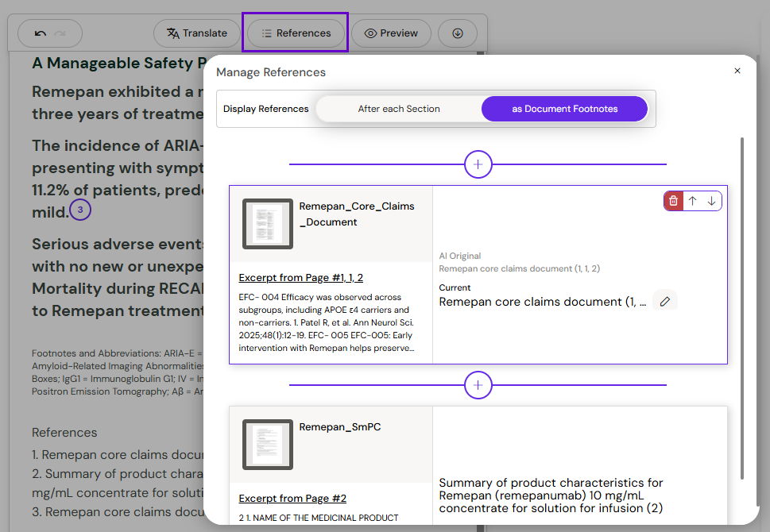Select After each Section display option

[399, 109]
